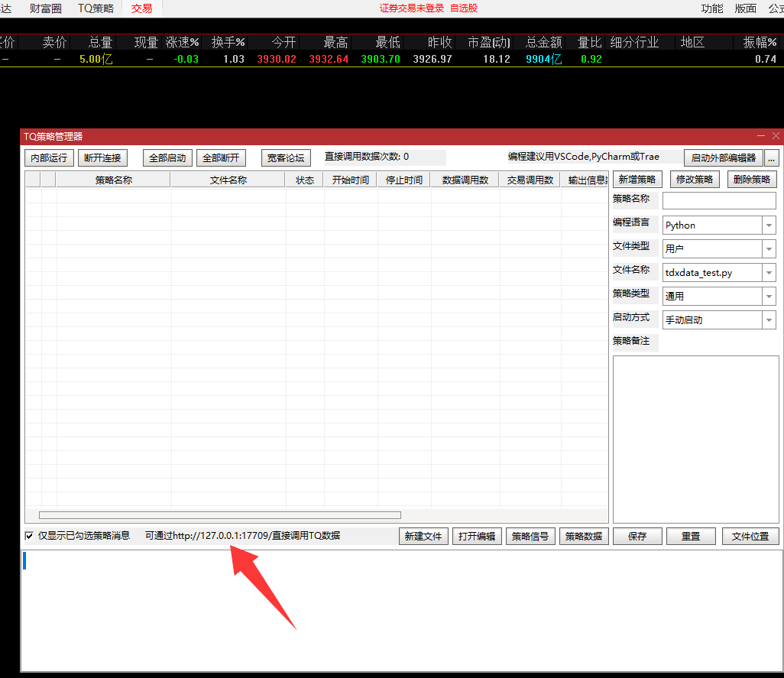784x678 pixels.
Task: Click the 删除策略 button
Action: pyautogui.click(x=752, y=180)
